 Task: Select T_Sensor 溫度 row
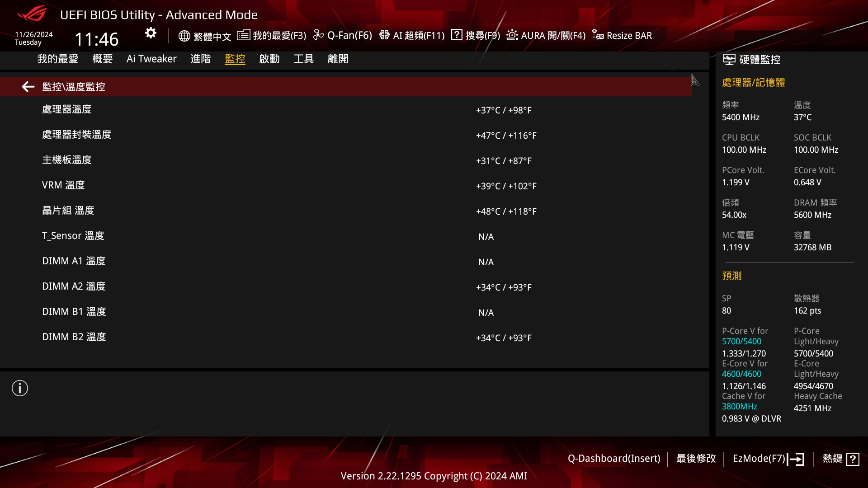pyautogui.click(x=345, y=236)
